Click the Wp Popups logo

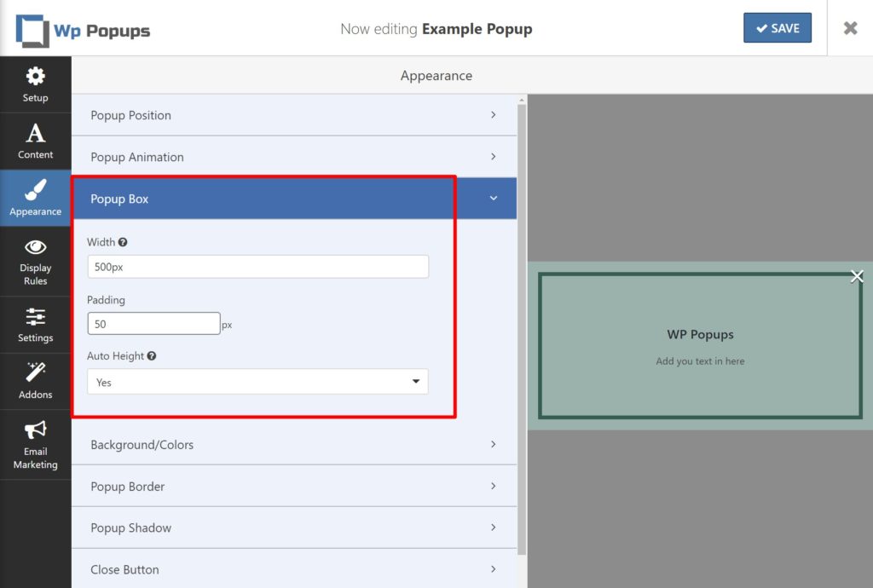[83, 28]
